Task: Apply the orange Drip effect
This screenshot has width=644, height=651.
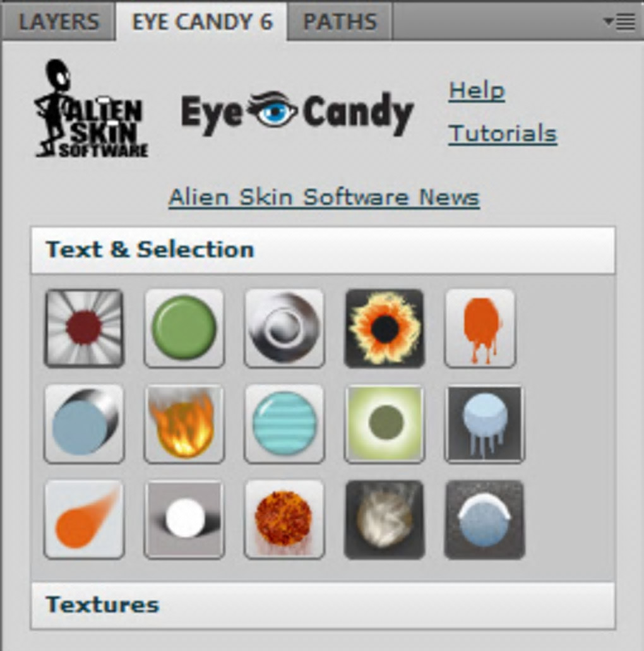Action: (480, 328)
